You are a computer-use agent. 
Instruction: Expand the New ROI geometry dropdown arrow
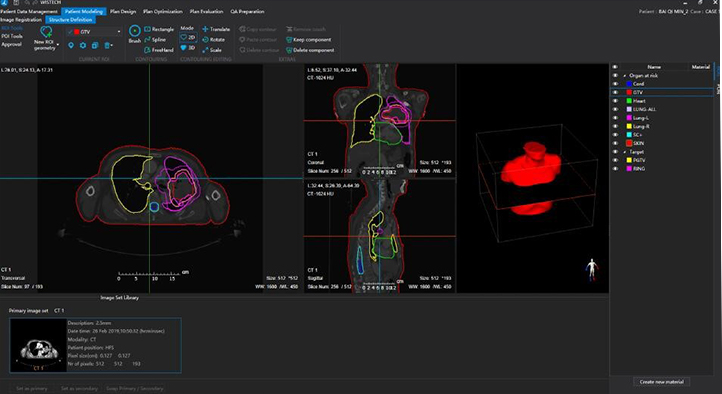click(58, 45)
